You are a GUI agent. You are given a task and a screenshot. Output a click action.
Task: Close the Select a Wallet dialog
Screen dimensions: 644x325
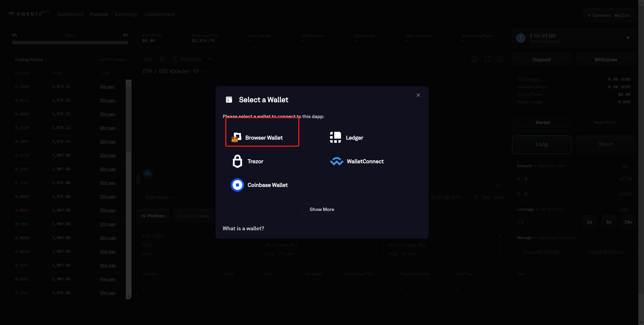(418, 95)
